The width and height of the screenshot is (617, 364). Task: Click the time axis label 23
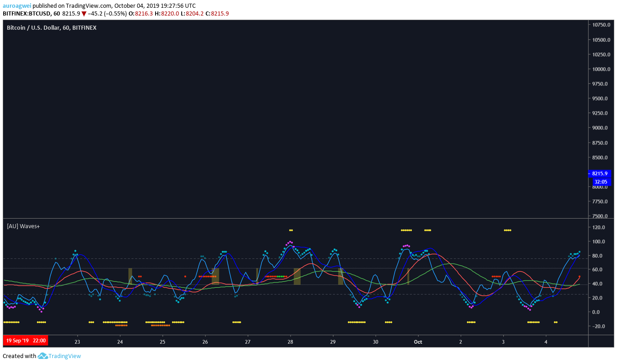pyautogui.click(x=77, y=342)
